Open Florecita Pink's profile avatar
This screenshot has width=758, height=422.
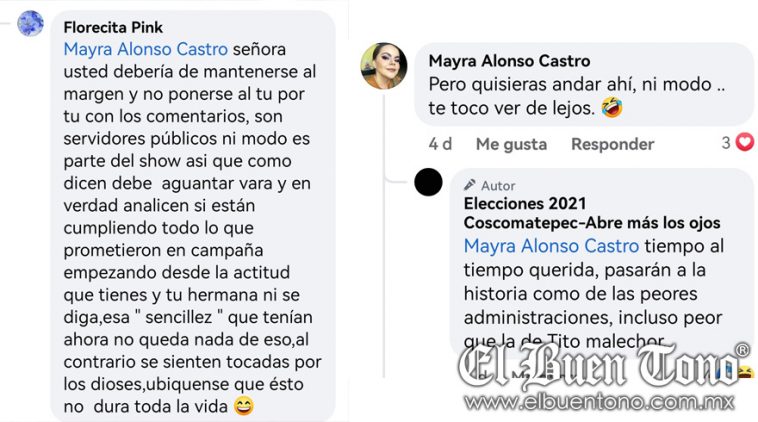(x=30, y=23)
